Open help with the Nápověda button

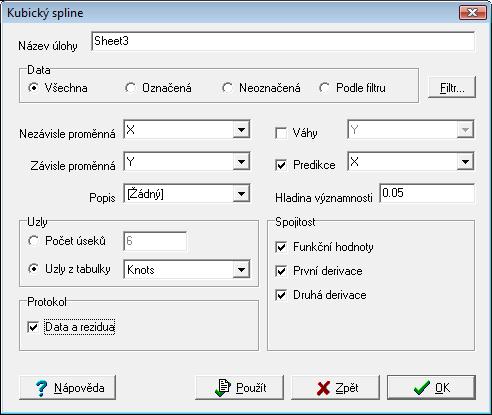(x=68, y=388)
